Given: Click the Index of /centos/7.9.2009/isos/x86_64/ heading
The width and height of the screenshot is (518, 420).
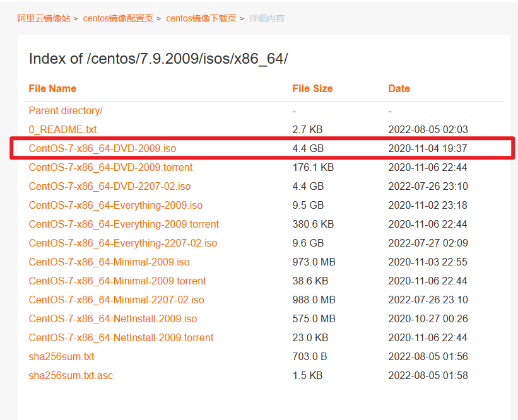Looking at the screenshot, I should 158,59.
